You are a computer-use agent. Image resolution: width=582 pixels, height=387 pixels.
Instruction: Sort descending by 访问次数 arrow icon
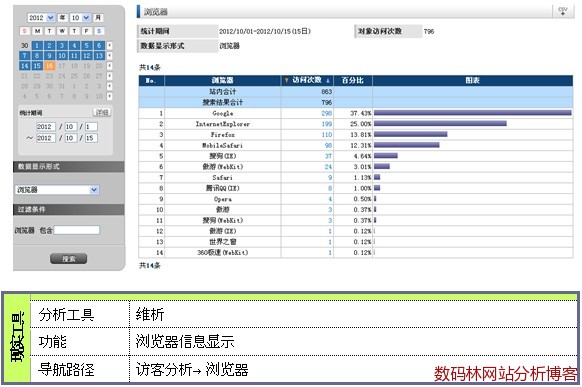[x=286, y=80]
